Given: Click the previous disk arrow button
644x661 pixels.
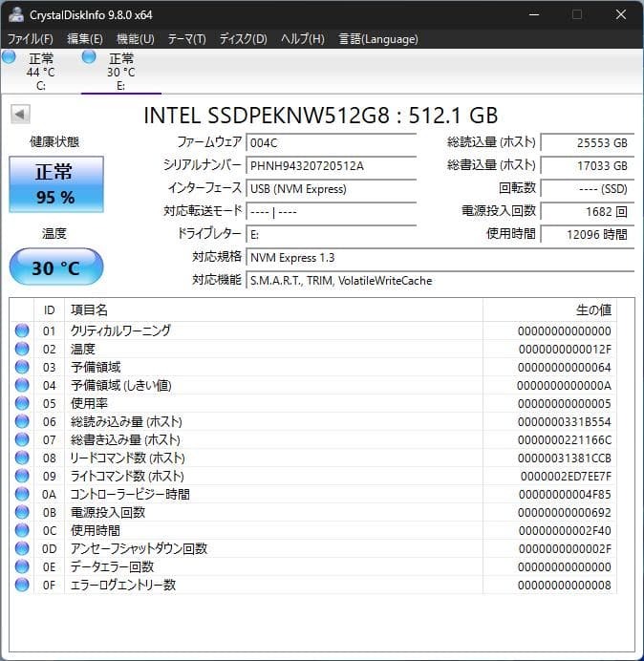Looking at the screenshot, I should tap(20, 114).
